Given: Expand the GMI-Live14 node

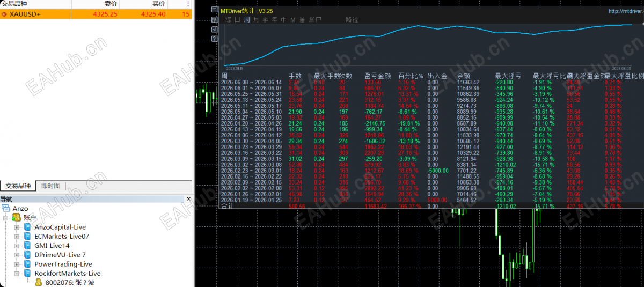Looking at the screenshot, I should point(17,246).
